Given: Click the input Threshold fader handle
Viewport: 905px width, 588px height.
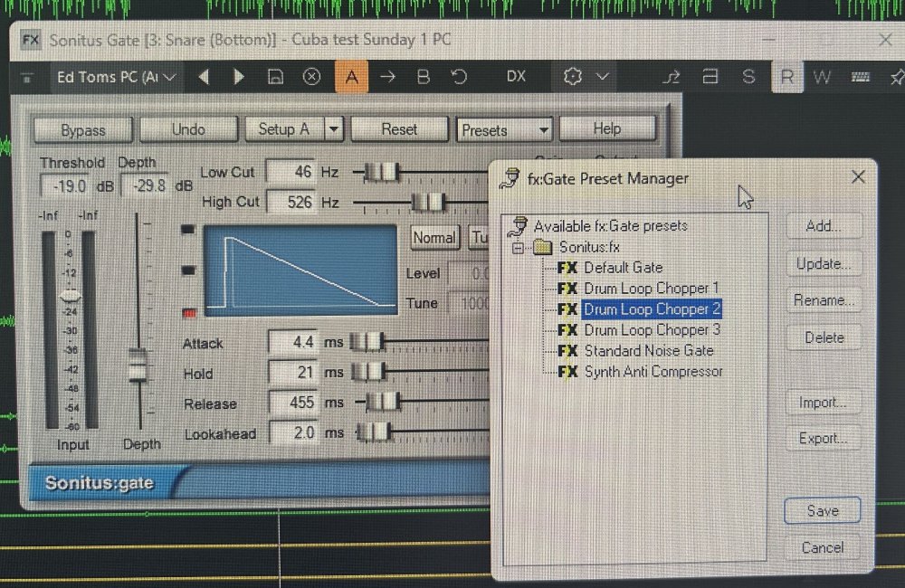Looking at the screenshot, I should tap(71, 297).
